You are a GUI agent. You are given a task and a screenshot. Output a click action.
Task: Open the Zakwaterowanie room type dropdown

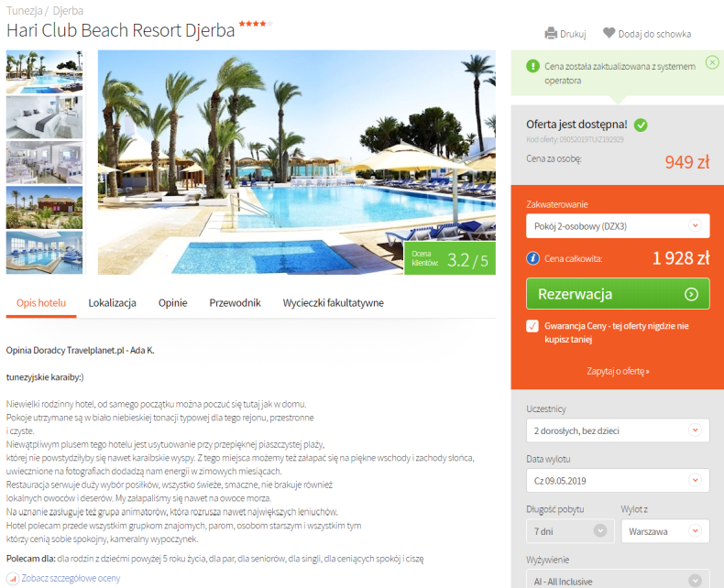(x=618, y=226)
